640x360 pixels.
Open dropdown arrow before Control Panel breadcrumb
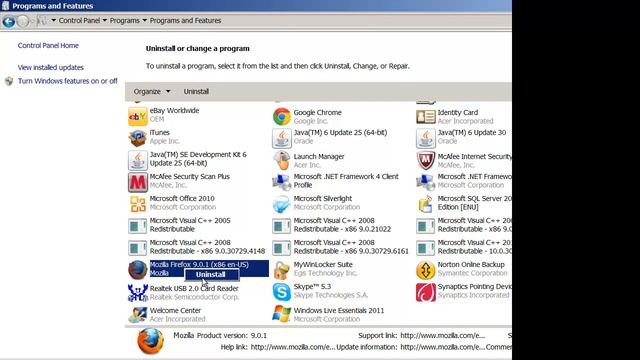coord(53,20)
